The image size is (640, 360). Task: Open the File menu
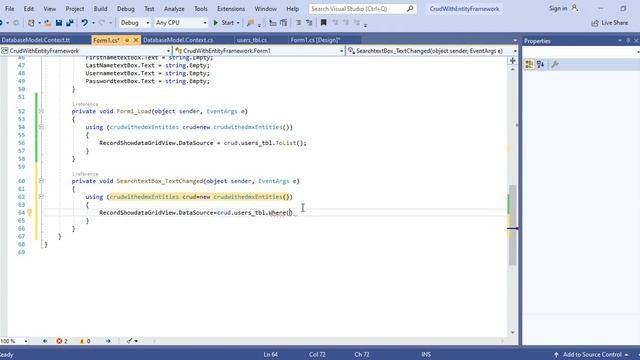[x=9, y=9]
